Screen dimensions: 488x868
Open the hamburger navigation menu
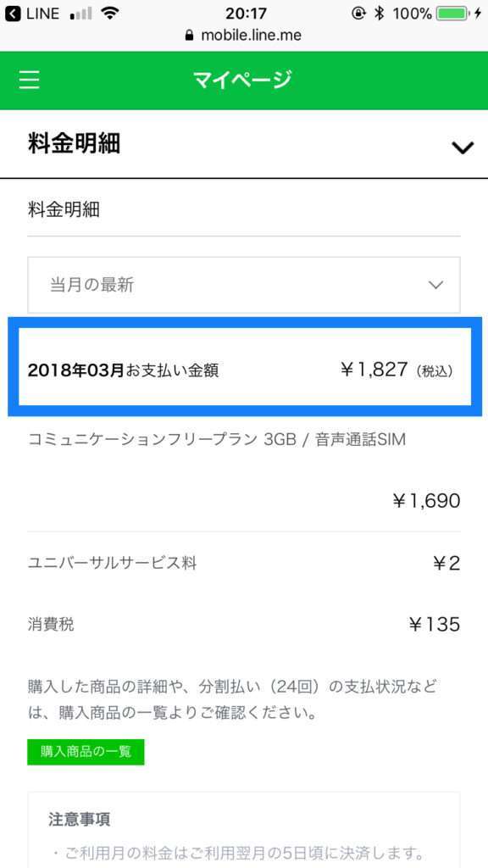coord(29,79)
